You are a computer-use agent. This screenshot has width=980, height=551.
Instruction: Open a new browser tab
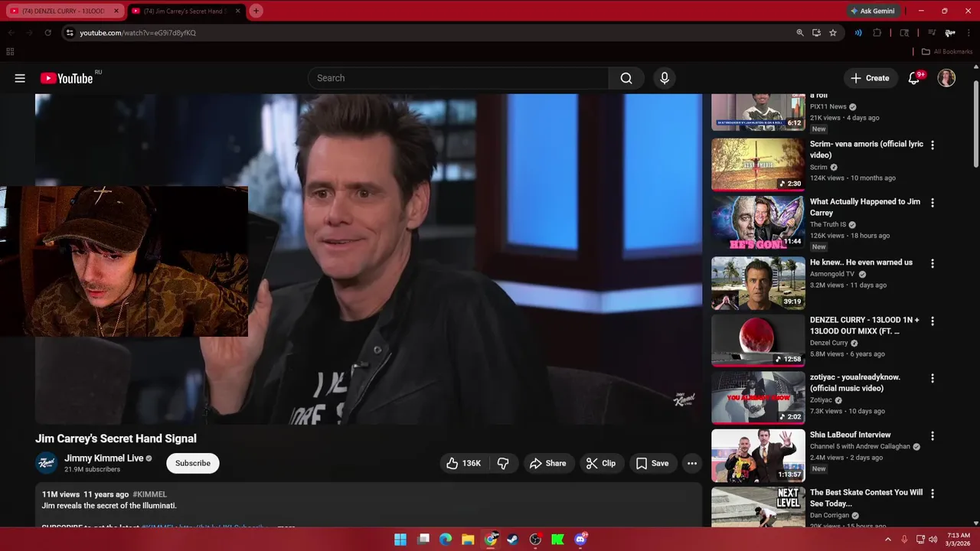point(256,11)
